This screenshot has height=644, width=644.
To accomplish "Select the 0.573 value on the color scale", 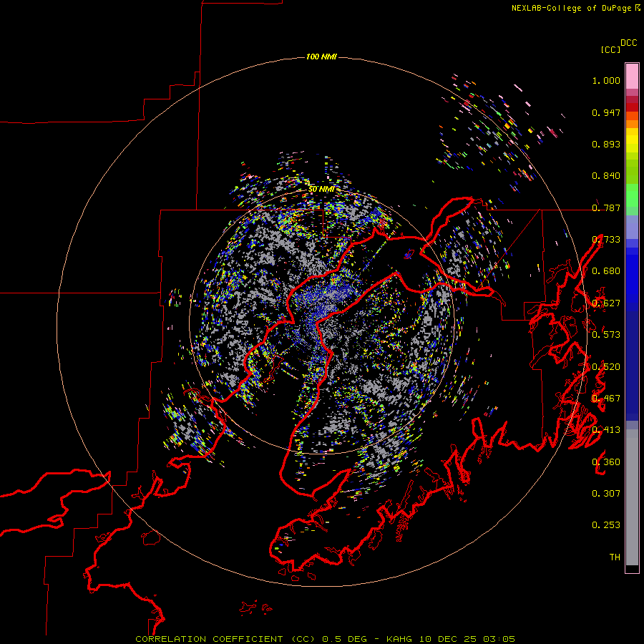I will coord(606,334).
